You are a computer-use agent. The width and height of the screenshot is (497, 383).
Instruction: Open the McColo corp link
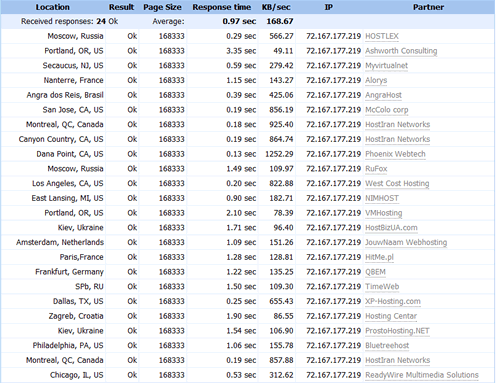[387, 110]
